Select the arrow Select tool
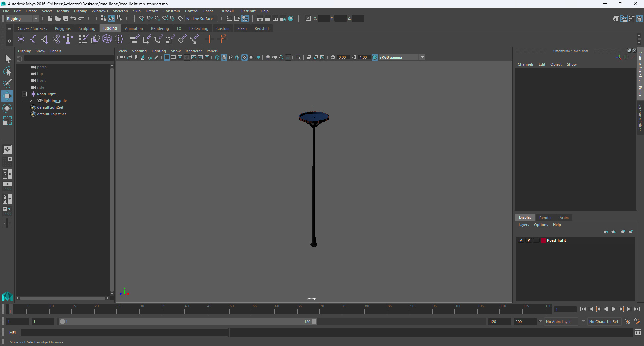644x346 pixels. (x=7, y=59)
